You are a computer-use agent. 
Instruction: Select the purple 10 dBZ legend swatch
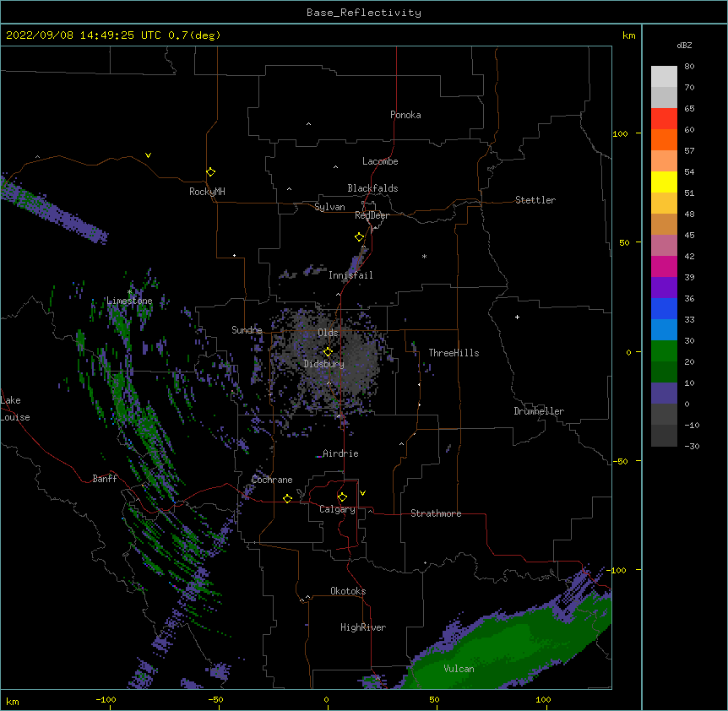(664, 393)
